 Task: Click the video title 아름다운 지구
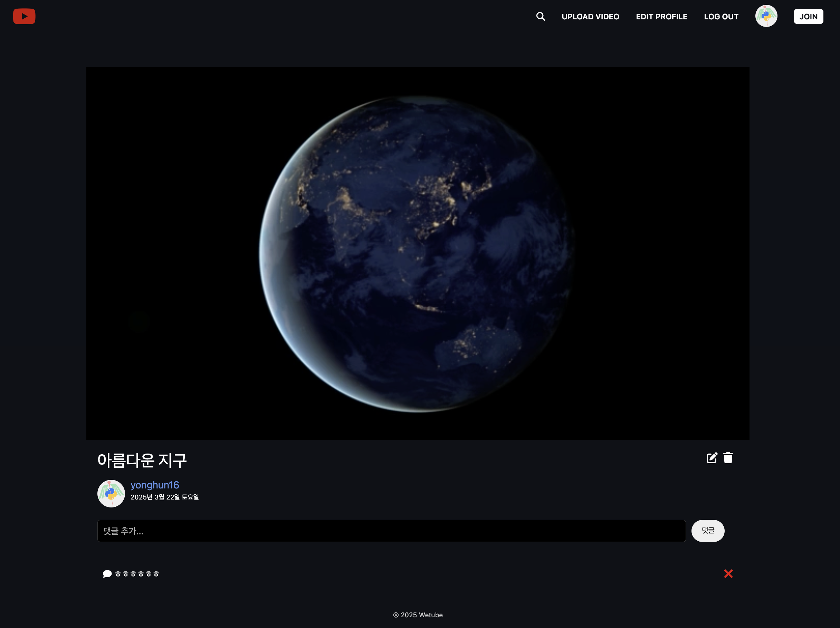click(142, 460)
